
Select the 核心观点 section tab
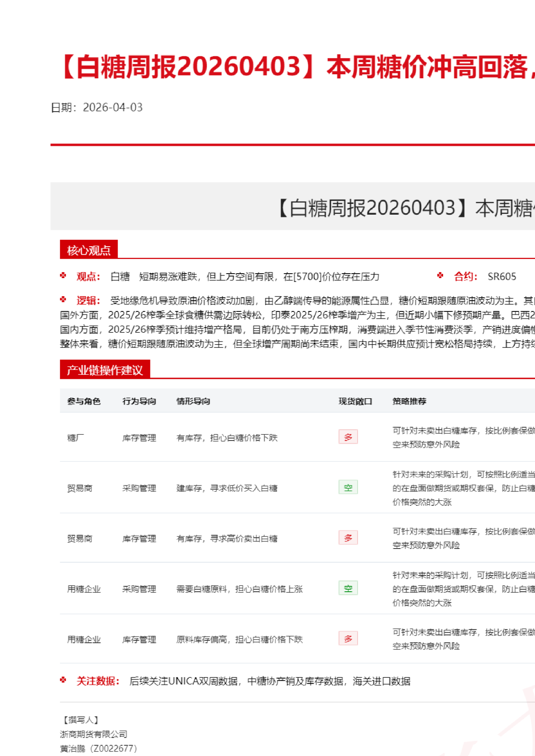[x=89, y=250]
